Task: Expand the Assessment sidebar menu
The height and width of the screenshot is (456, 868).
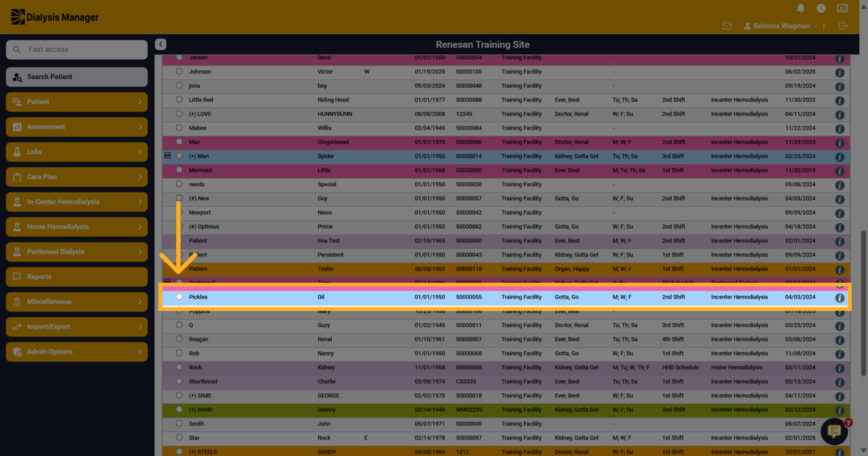Action: [x=77, y=127]
